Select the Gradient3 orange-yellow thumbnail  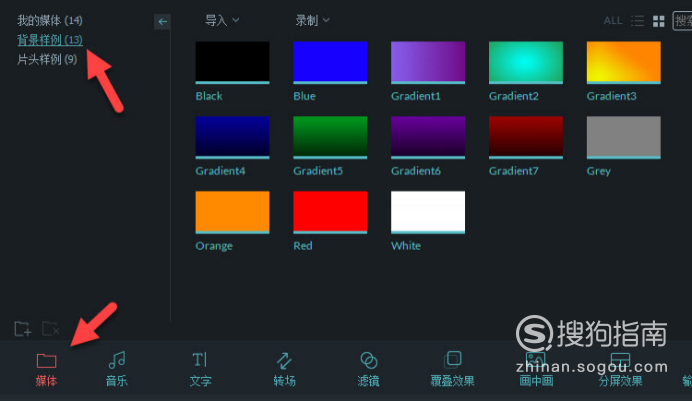(624, 62)
